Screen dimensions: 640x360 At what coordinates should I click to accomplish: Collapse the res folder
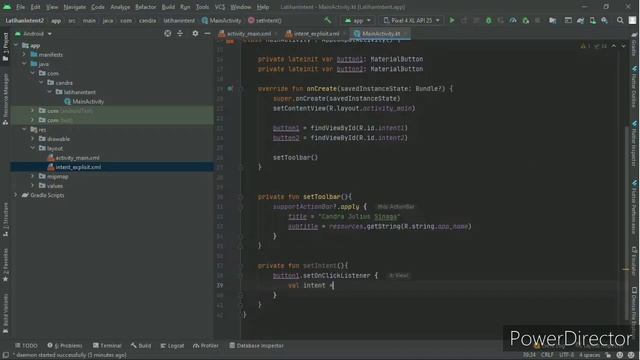pos(24,129)
